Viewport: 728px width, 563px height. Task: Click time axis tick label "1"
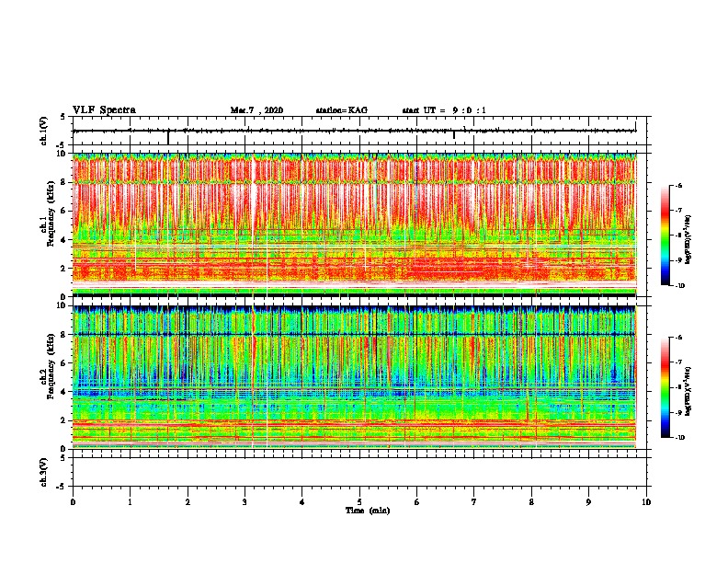[130, 502]
